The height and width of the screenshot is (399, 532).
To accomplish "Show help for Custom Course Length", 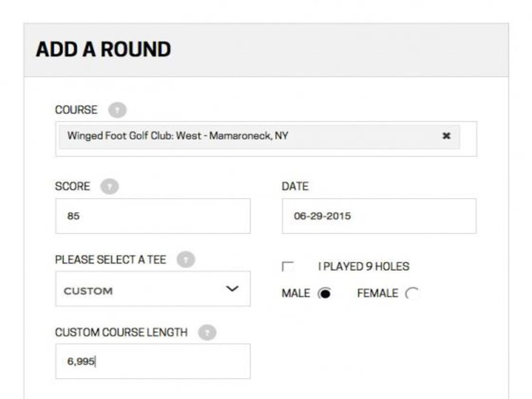I will [207, 332].
